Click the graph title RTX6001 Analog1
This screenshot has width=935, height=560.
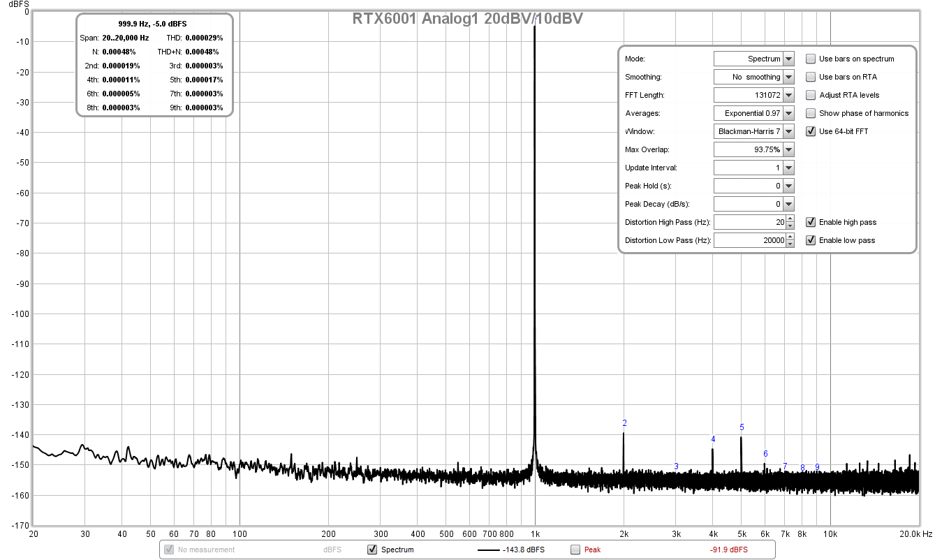click(x=468, y=19)
